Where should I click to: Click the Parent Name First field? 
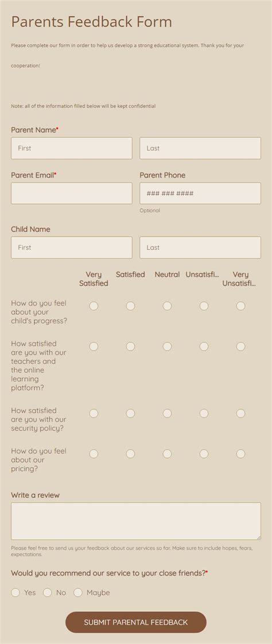[71, 148]
